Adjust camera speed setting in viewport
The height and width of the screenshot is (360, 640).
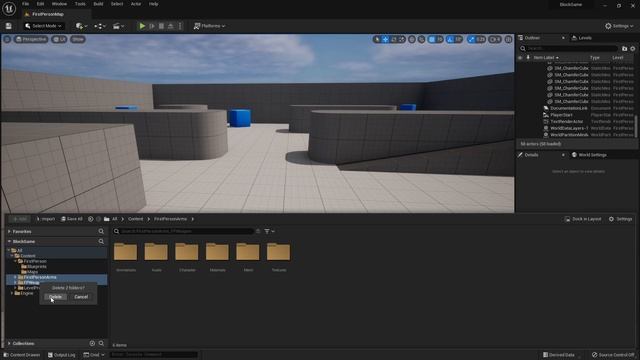495,39
